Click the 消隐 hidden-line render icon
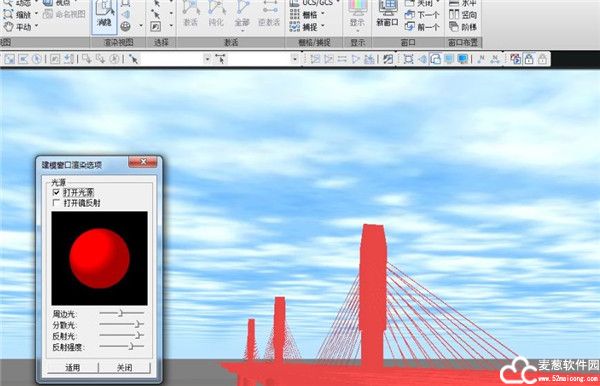600x386 pixels. 104,16
